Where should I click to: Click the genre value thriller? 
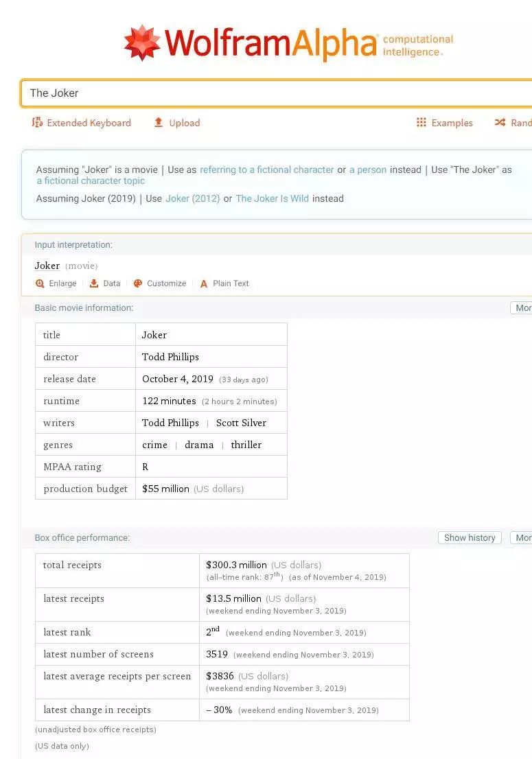pyautogui.click(x=246, y=445)
